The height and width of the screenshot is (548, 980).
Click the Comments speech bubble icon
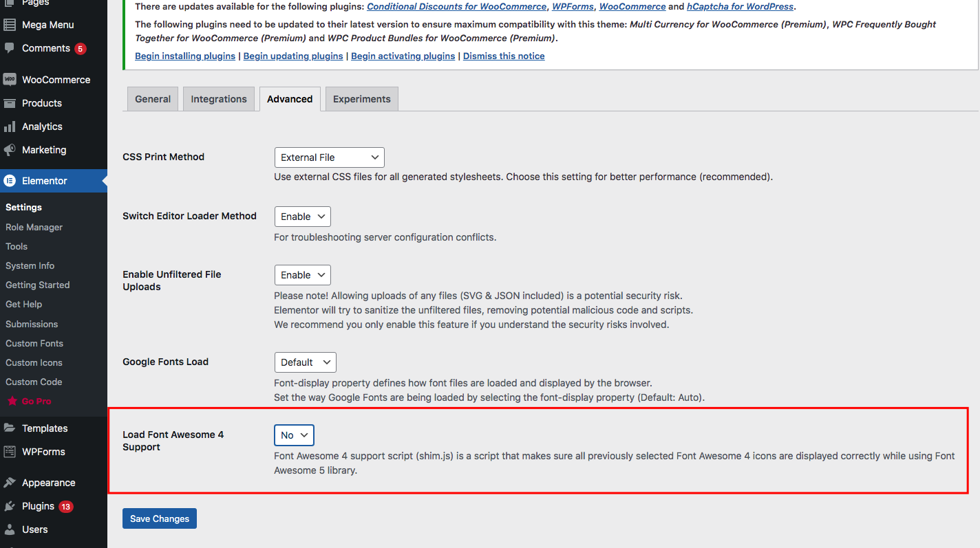[x=10, y=48]
